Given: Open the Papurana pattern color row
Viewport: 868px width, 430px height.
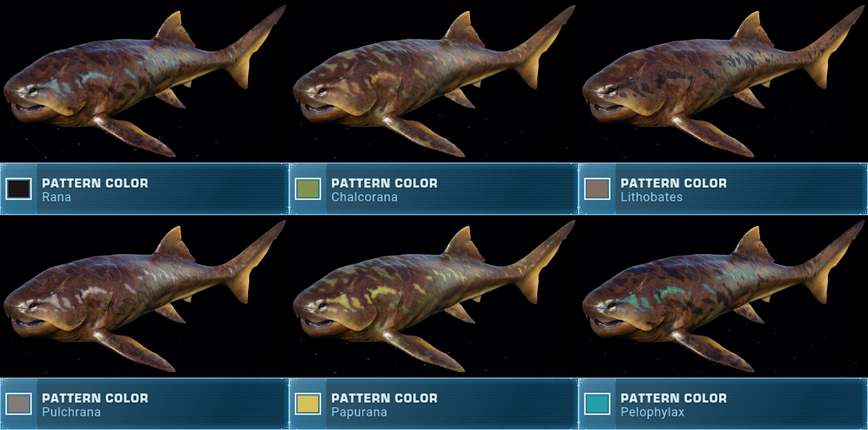Looking at the screenshot, I should pyautogui.click(x=434, y=403).
